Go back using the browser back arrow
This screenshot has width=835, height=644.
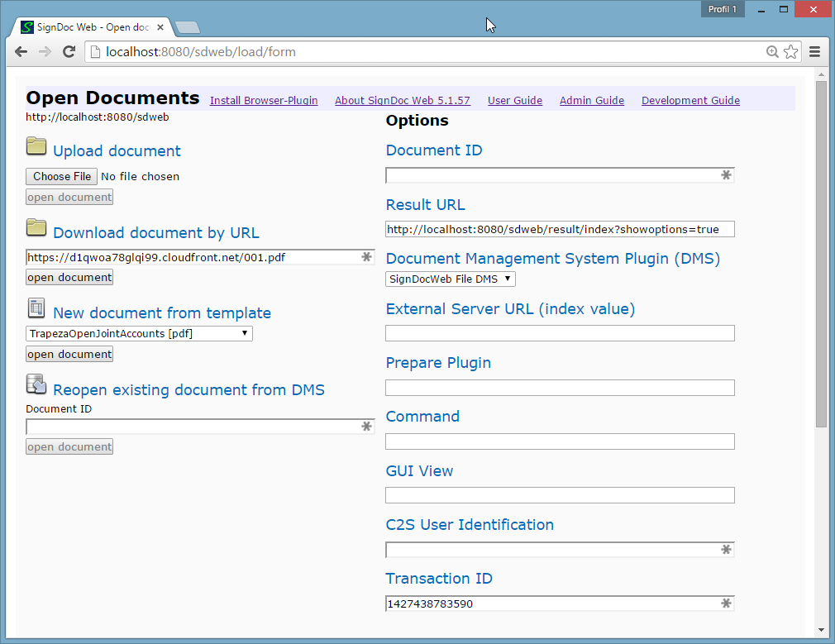tap(21, 52)
